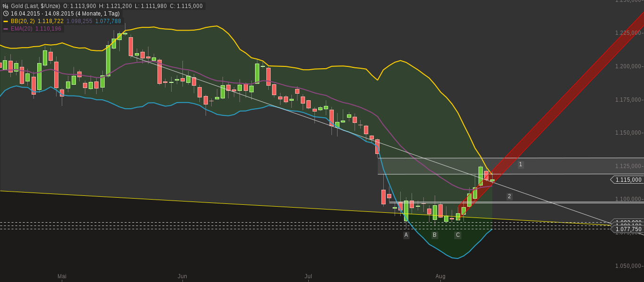Select the EMA(20) indicator label
This screenshot has height=282, width=644.
click(x=22, y=29)
